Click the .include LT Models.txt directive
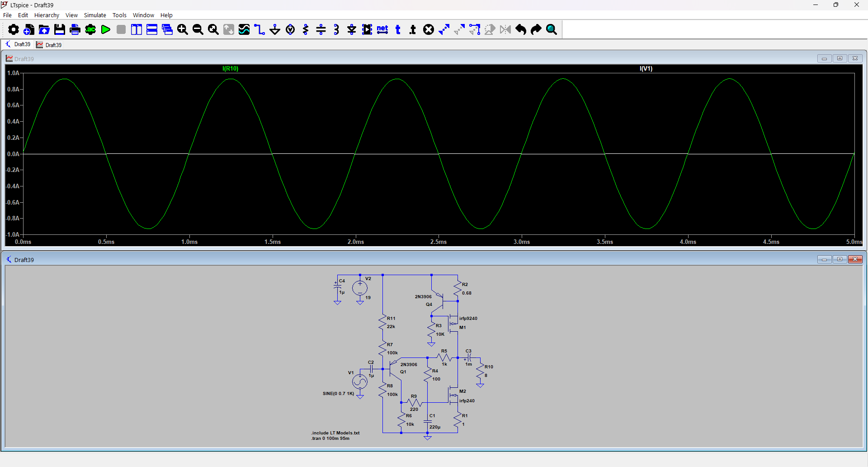 [x=335, y=433]
